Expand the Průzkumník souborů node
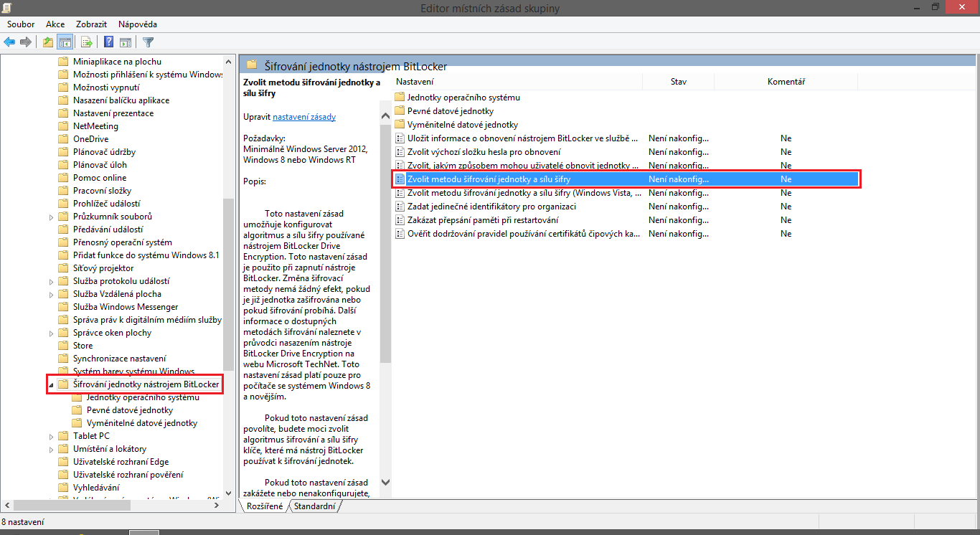This screenshot has height=535, width=980. (50, 216)
